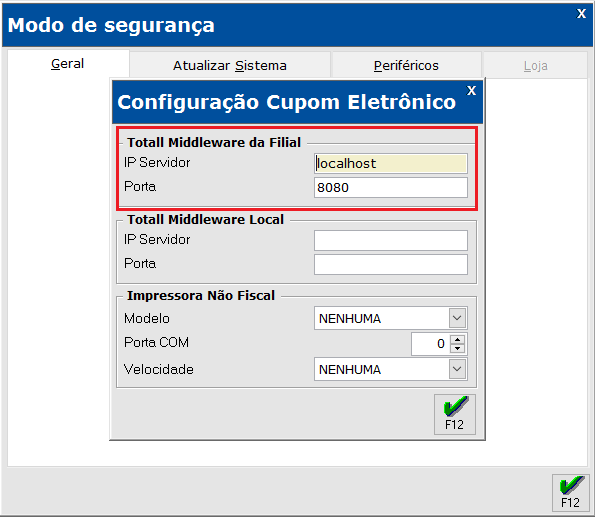
Task: Click the Totall Middleware da Filial heading
Action: tap(214, 142)
